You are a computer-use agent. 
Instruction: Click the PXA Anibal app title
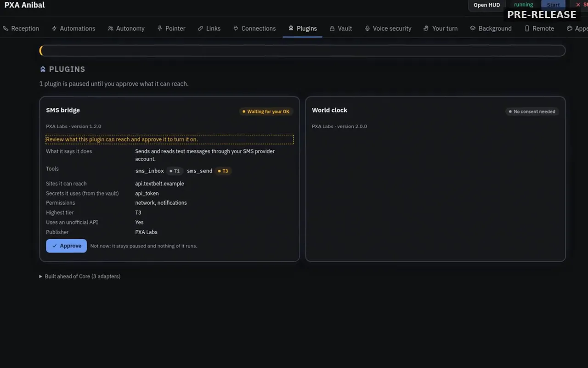[25, 5]
